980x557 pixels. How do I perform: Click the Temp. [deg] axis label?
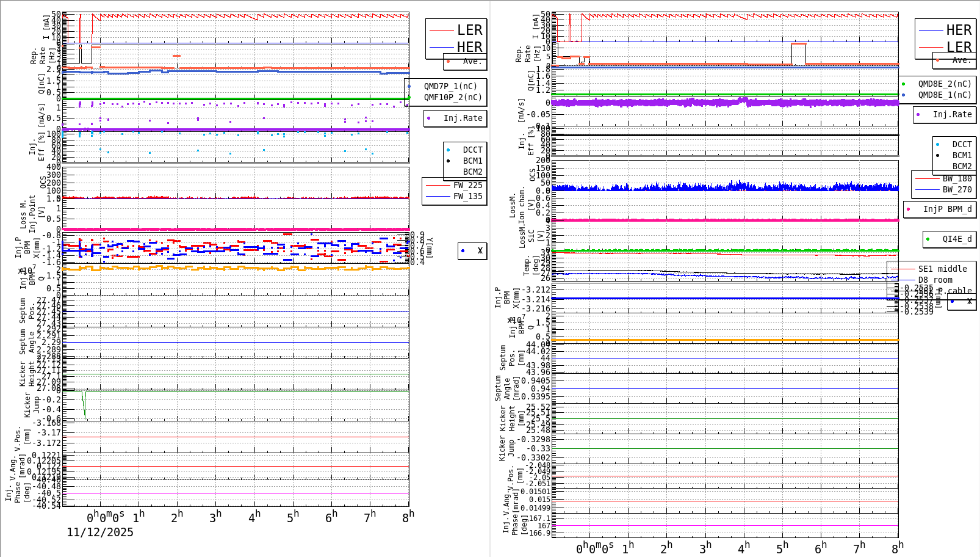point(531,266)
